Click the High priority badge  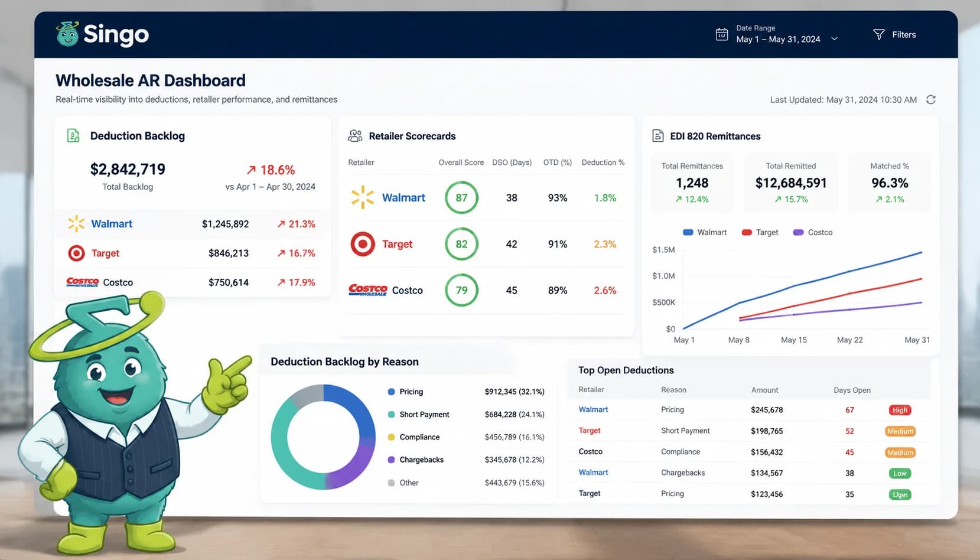[900, 410]
